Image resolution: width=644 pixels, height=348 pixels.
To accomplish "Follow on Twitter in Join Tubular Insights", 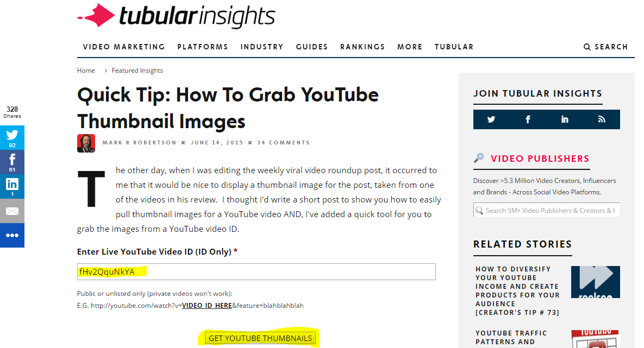I will (491, 119).
